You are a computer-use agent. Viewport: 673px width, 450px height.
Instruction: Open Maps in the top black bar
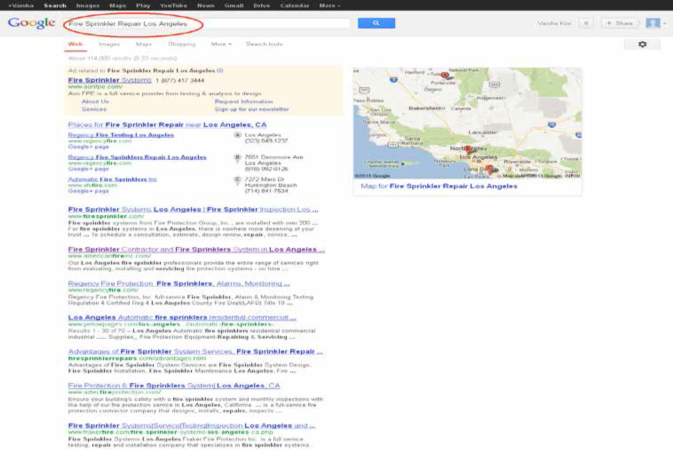click(x=118, y=6)
